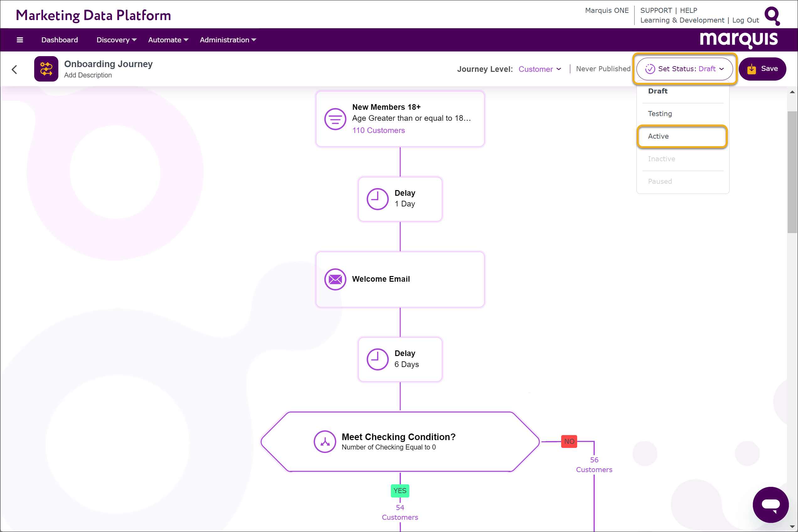The height and width of the screenshot is (532, 798).
Task: Expand the Discovery menu
Action: tap(116, 40)
